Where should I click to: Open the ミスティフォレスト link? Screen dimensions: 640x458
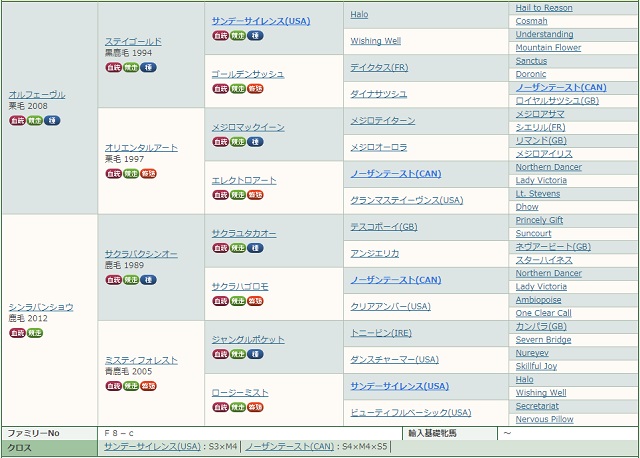tap(141, 360)
